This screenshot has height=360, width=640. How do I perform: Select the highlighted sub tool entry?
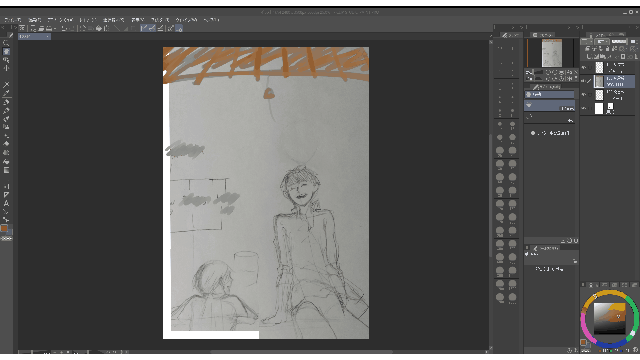(549, 94)
